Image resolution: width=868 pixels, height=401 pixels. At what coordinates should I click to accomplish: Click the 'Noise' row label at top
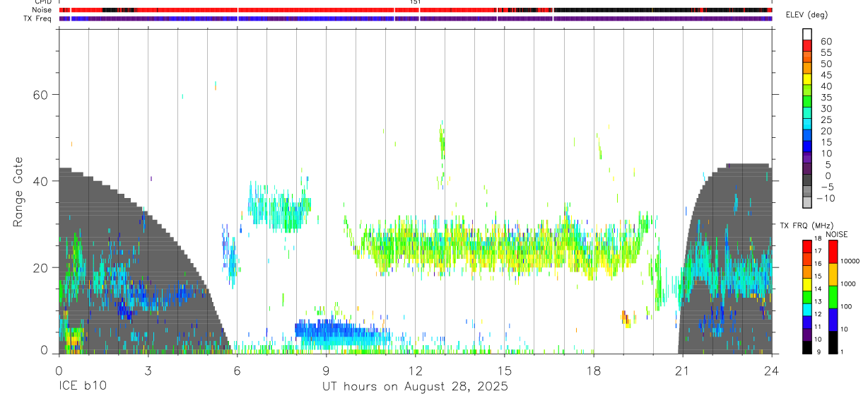coord(42,10)
